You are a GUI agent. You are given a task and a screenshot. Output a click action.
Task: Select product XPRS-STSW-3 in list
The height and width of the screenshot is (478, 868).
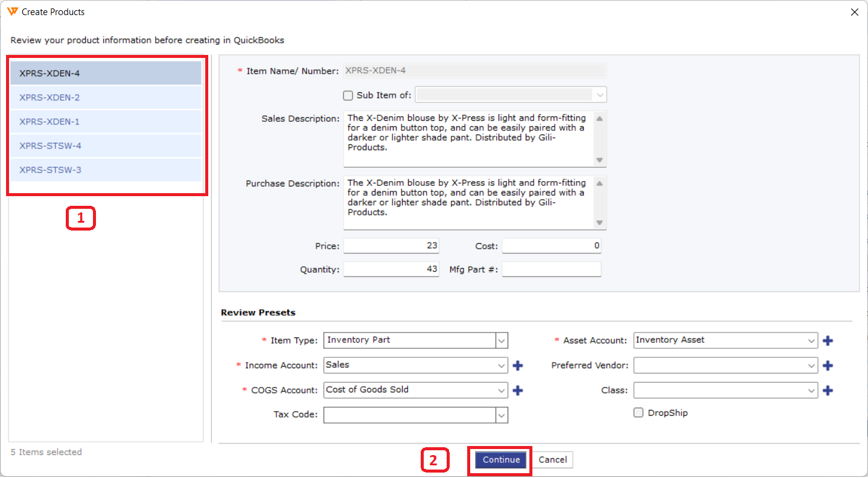point(105,170)
